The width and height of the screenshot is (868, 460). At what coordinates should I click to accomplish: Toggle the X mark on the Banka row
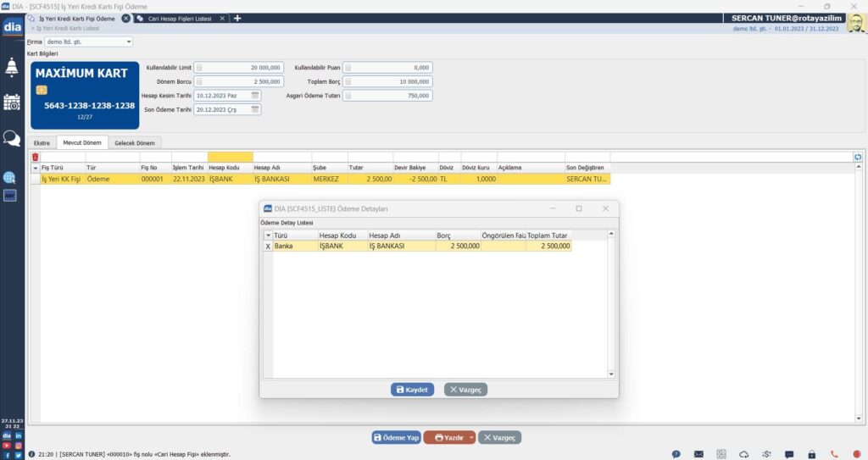click(268, 247)
